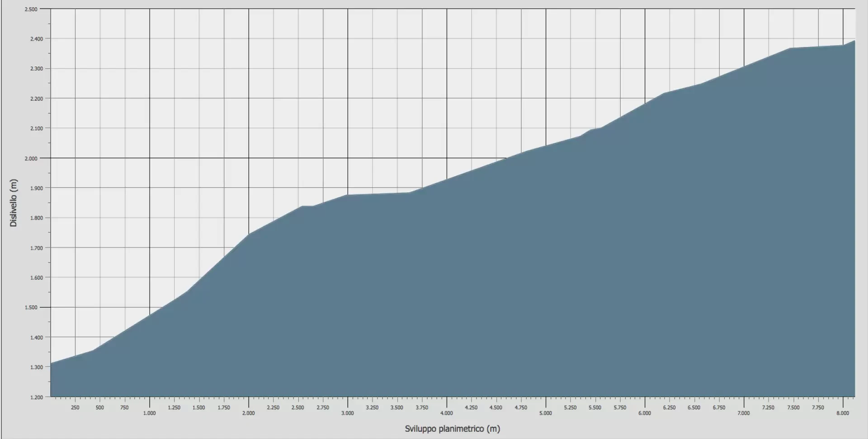Select the 2.100 tick label on Dislivello axis
Image resolution: width=868 pixels, height=439 pixels.
pyautogui.click(x=37, y=128)
